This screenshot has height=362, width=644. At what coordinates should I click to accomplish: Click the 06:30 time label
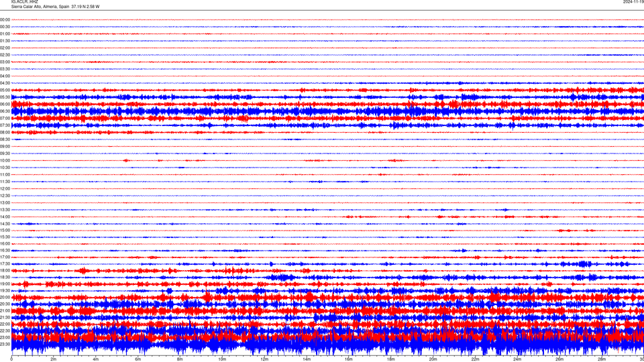[5, 111]
